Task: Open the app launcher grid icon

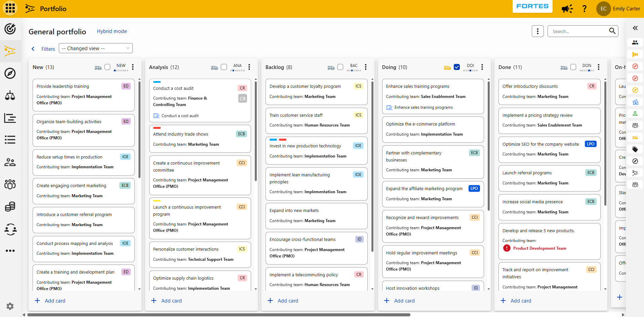Action: coord(10,8)
